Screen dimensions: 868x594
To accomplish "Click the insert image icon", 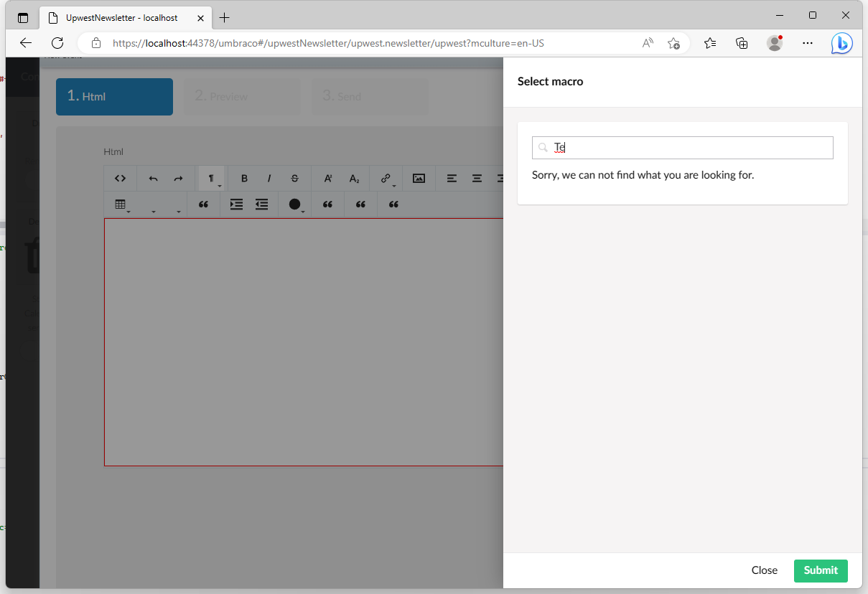I will pyautogui.click(x=419, y=179).
